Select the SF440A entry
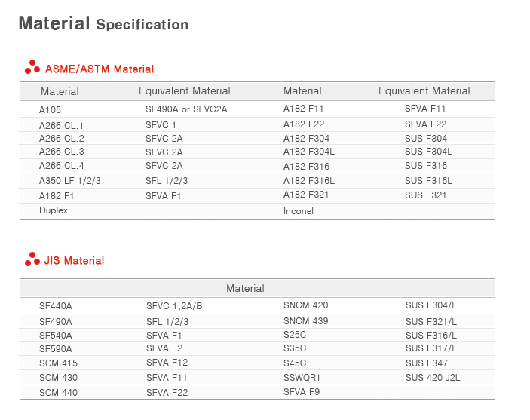Viewport: 530px width, 420px height. pyautogui.click(x=56, y=306)
